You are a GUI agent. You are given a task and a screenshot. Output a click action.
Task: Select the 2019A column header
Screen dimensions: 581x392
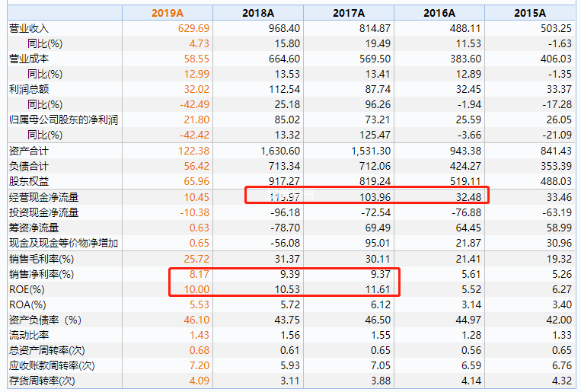pyautogui.click(x=167, y=13)
